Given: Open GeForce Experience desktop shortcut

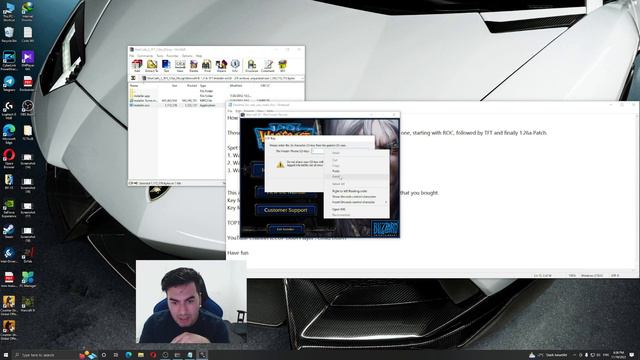Looking at the screenshot, I should tap(9, 207).
